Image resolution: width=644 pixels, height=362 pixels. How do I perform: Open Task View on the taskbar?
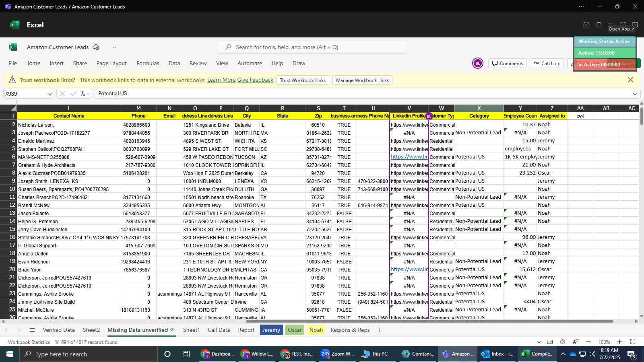[x=186, y=354]
